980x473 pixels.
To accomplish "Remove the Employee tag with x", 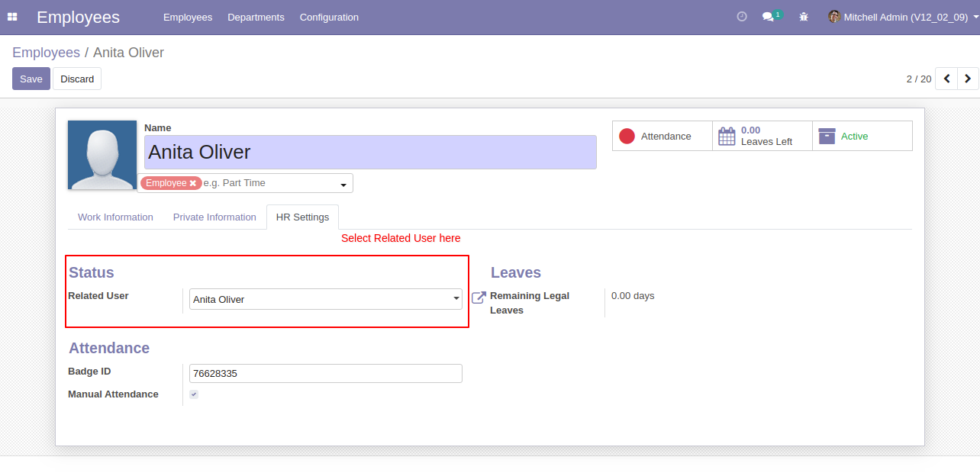I will click(193, 183).
